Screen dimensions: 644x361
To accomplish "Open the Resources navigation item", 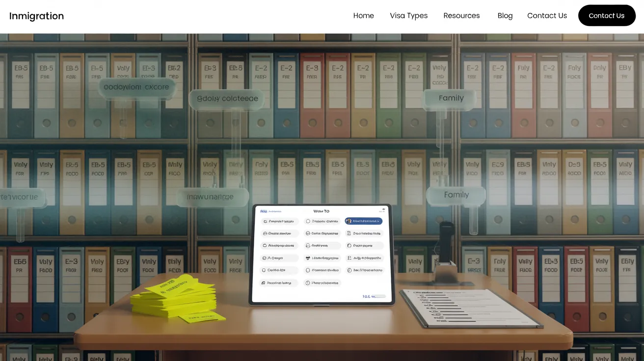I will 461,16.
